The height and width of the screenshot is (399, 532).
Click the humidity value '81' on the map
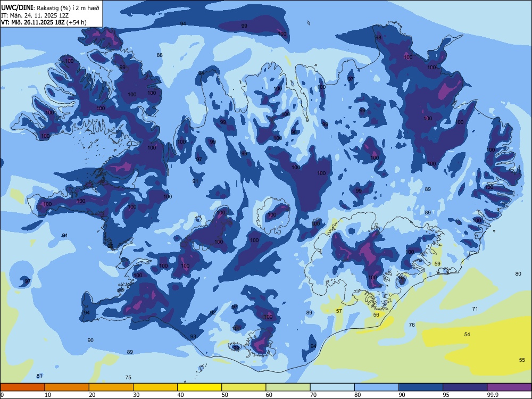39,376
